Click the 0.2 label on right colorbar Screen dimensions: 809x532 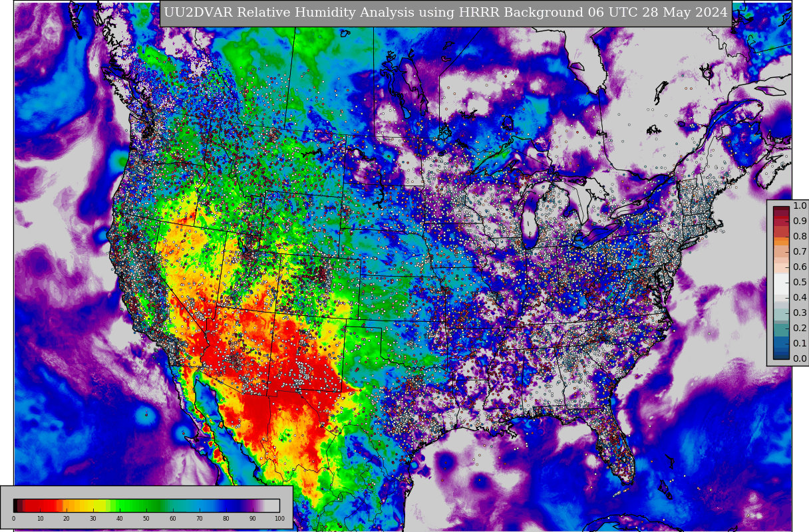point(800,329)
